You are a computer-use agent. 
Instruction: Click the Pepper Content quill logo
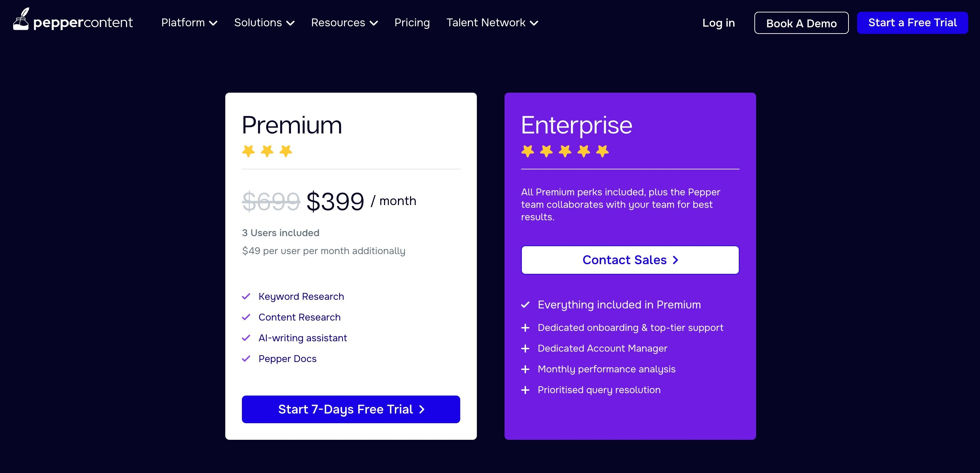point(21,19)
